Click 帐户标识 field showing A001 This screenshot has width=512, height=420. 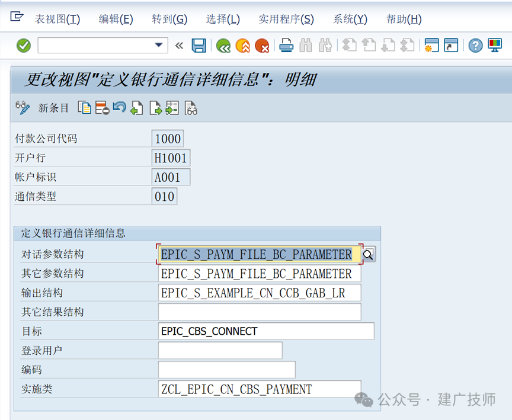(171, 177)
